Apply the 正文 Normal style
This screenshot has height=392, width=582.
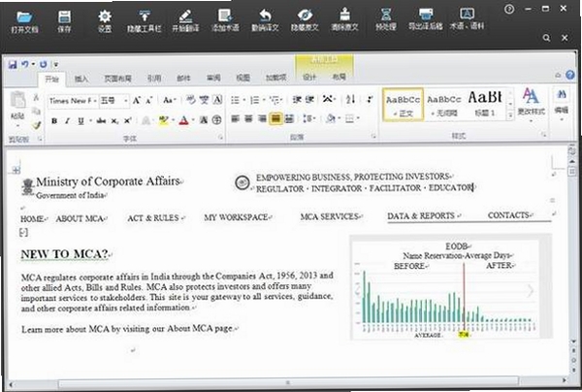pyautogui.click(x=404, y=105)
